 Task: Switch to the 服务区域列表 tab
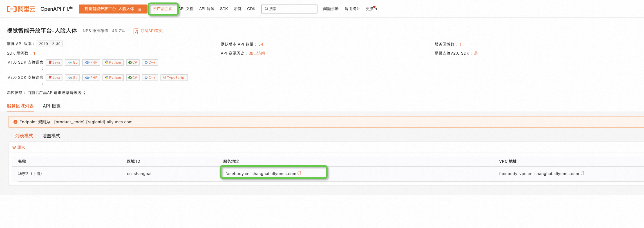click(x=20, y=106)
